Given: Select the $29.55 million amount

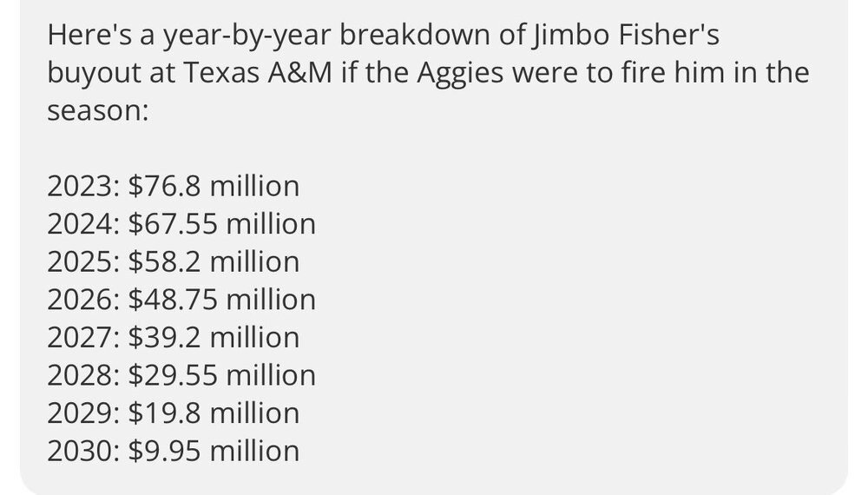Looking at the screenshot, I should 221,375.
